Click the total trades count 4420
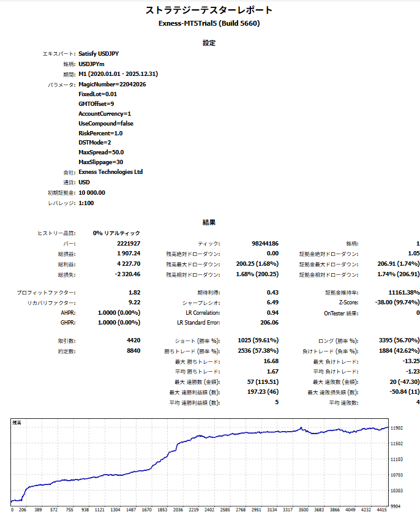This screenshot has width=420, height=515. (x=133, y=340)
